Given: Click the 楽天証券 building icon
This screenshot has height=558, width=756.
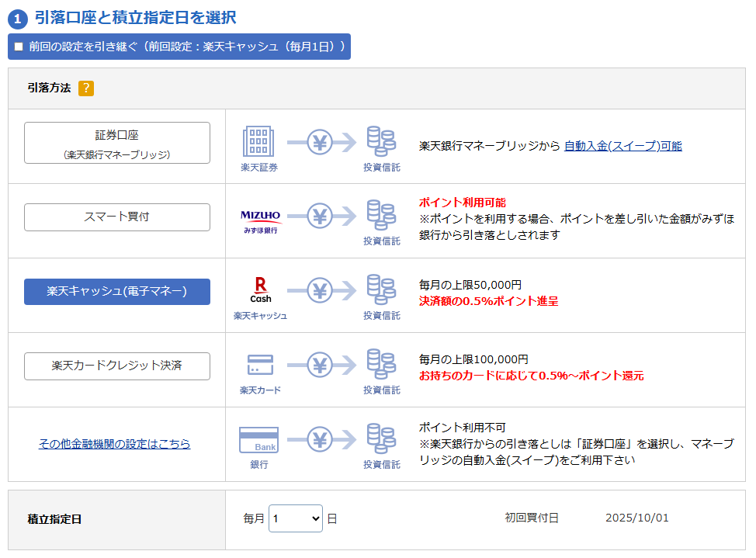Looking at the screenshot, I should (x=258, y=141).
